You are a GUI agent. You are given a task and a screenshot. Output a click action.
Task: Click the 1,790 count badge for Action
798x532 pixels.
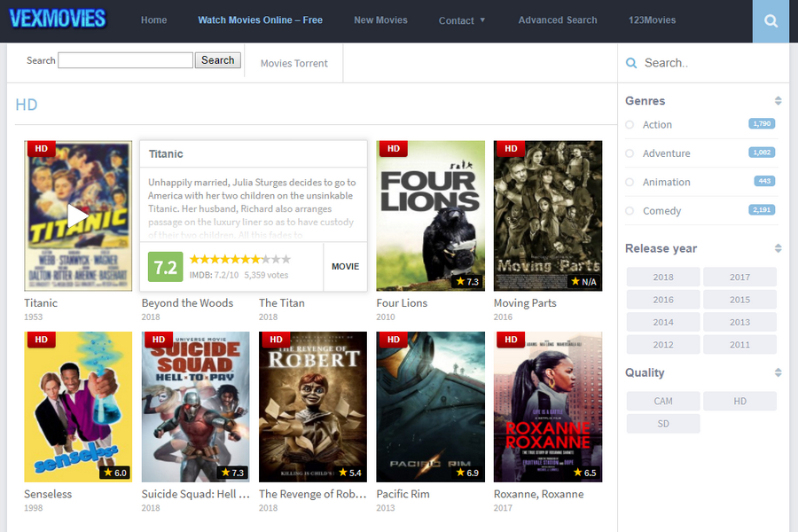point(762,124)
